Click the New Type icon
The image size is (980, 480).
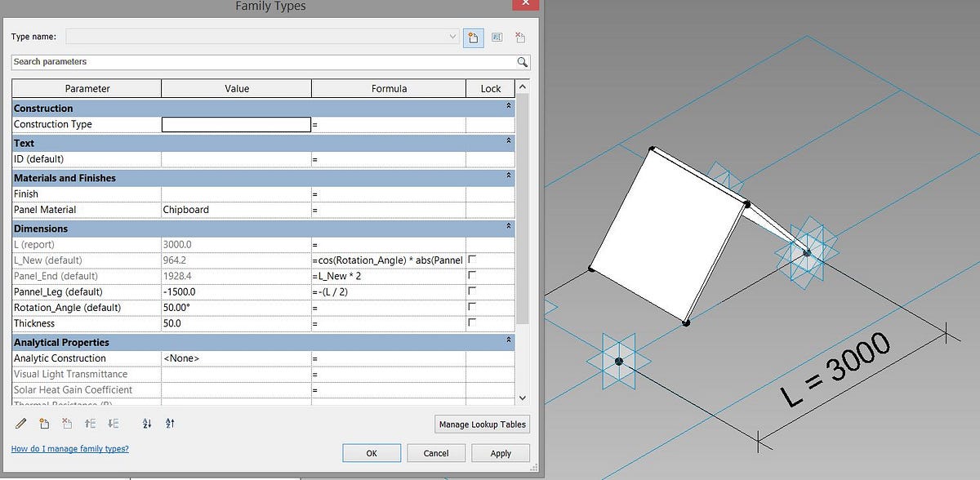click(x=474, y=37)
